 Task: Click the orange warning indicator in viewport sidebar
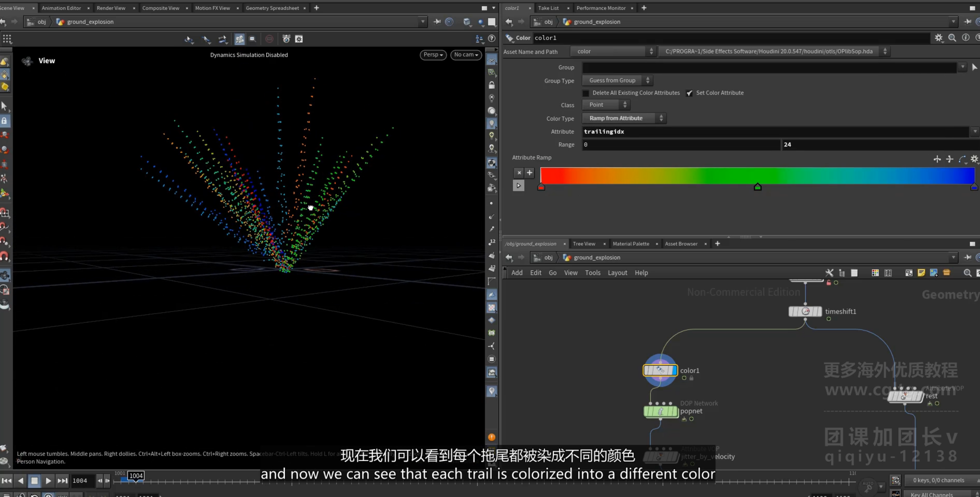coord(491,437)
